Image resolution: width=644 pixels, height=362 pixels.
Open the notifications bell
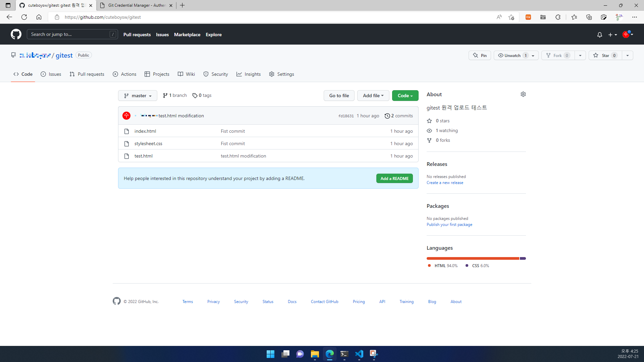(x=599, y=35)
